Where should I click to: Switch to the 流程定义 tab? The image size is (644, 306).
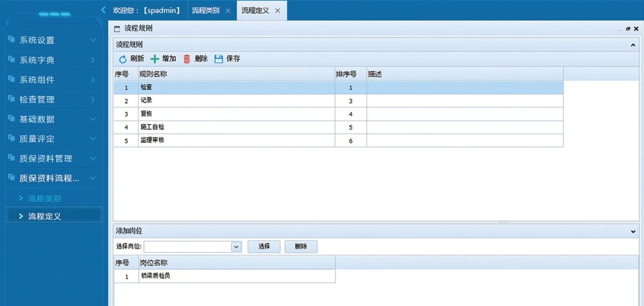tap(255, 10)
